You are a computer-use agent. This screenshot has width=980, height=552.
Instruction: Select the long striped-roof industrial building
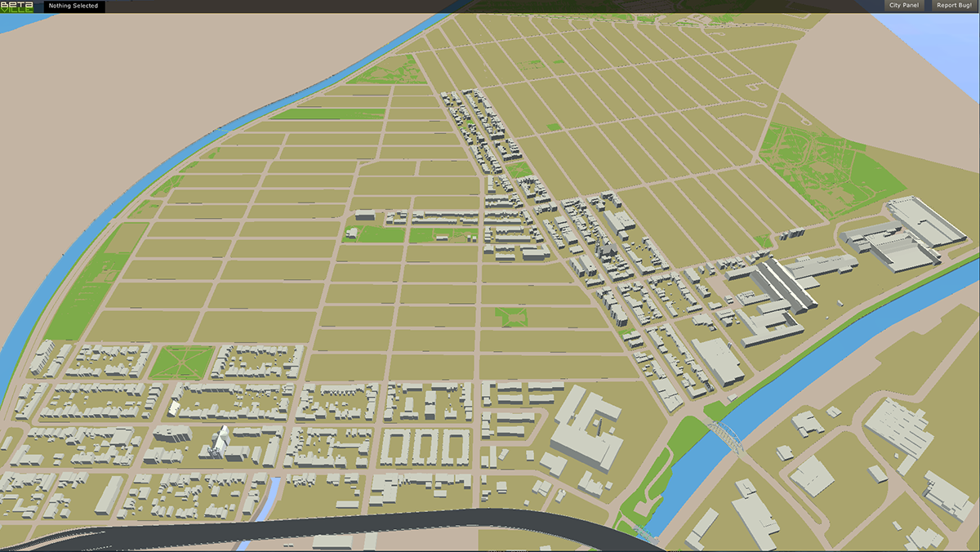(785, 286)
